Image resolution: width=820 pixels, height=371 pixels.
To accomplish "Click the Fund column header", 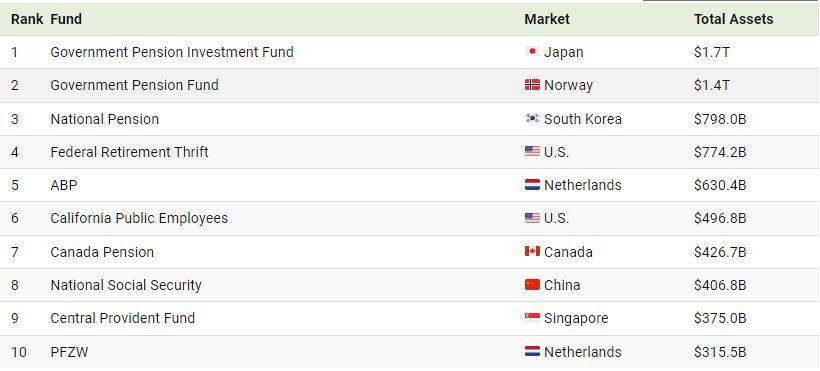I will click(66, 19).
